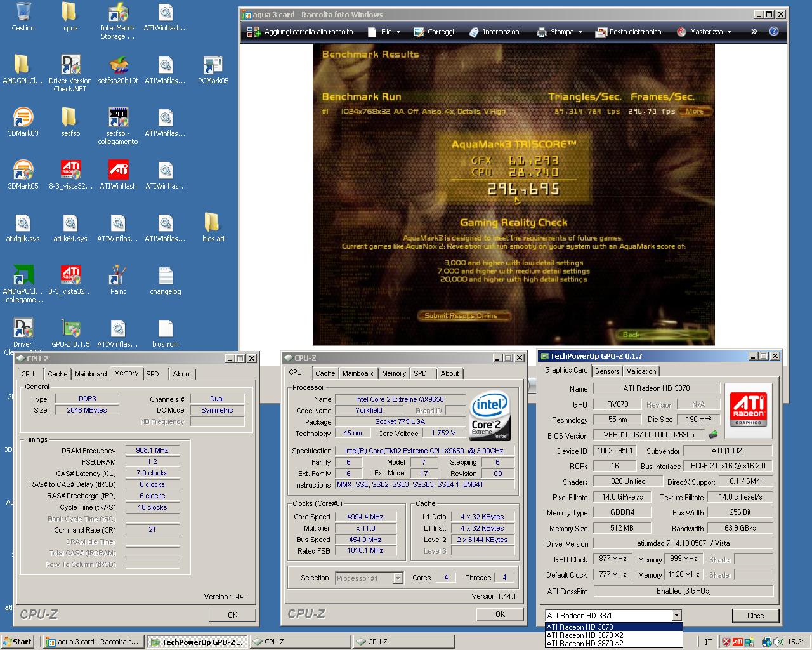Expand the toolbar overflow chevron
Image resolution: width=812 pixels, height=650 pixels.
click(754, 31)
